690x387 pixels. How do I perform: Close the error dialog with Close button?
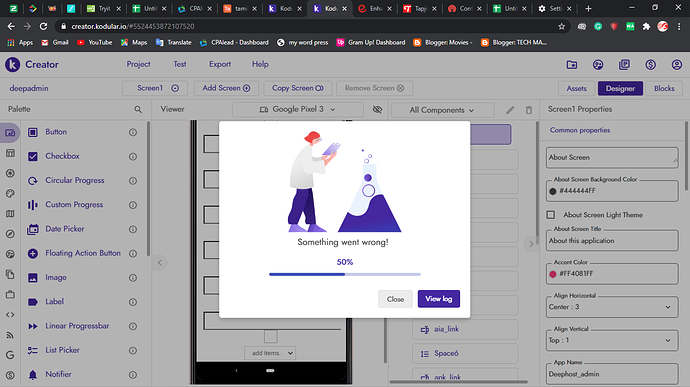coord(395,299)
